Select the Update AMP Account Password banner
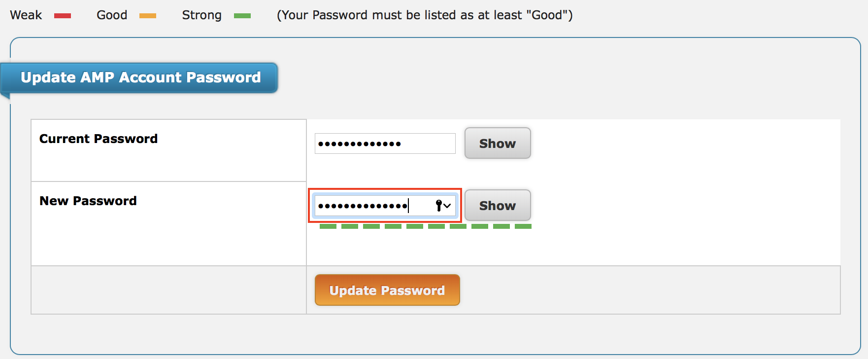Viewport: 868px width, 359px height. 140,77
